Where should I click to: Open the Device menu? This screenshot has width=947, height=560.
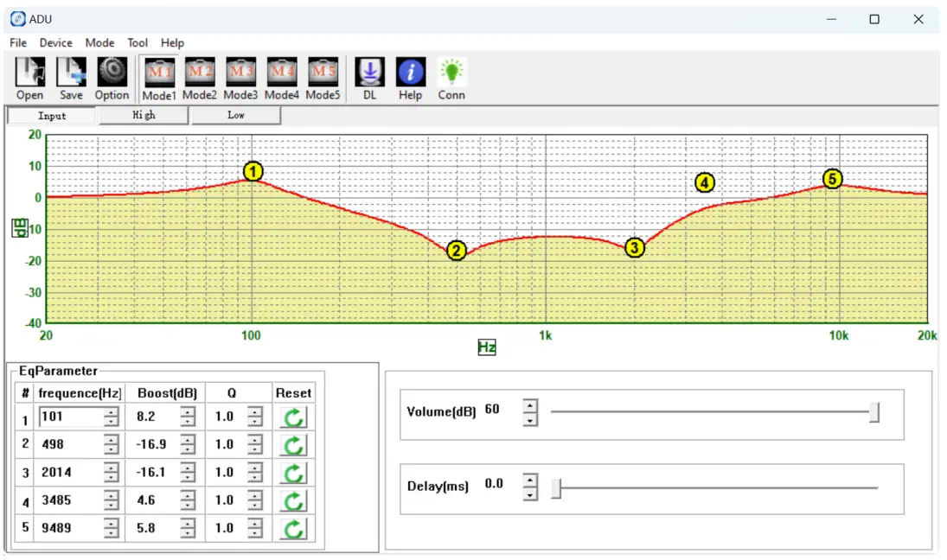click(x=55, y=43)
